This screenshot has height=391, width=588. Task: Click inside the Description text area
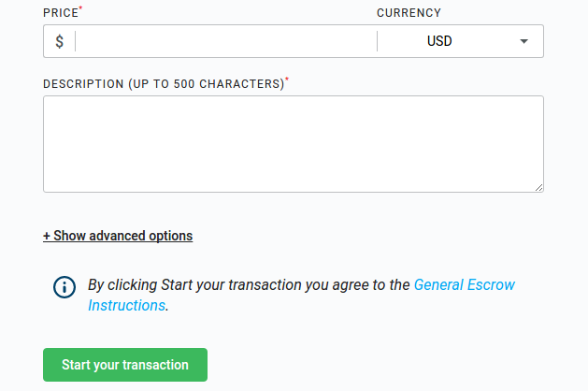tap(294, 144)
